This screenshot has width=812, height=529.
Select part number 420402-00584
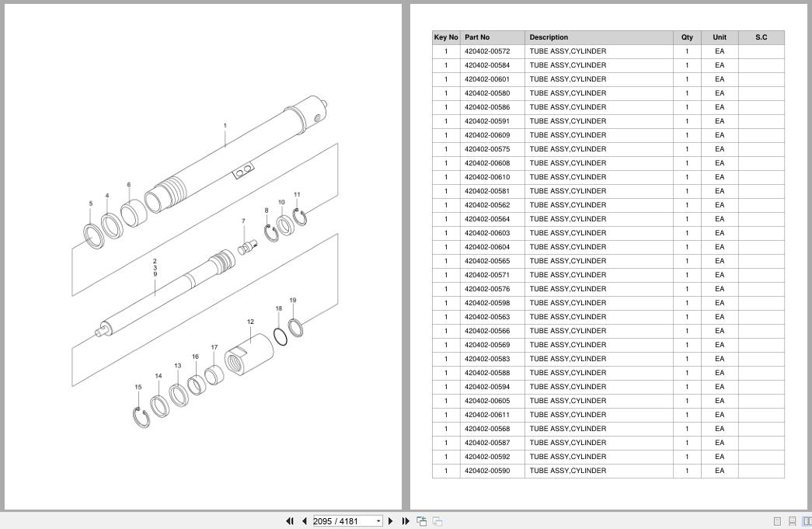(x=486, y=65)
